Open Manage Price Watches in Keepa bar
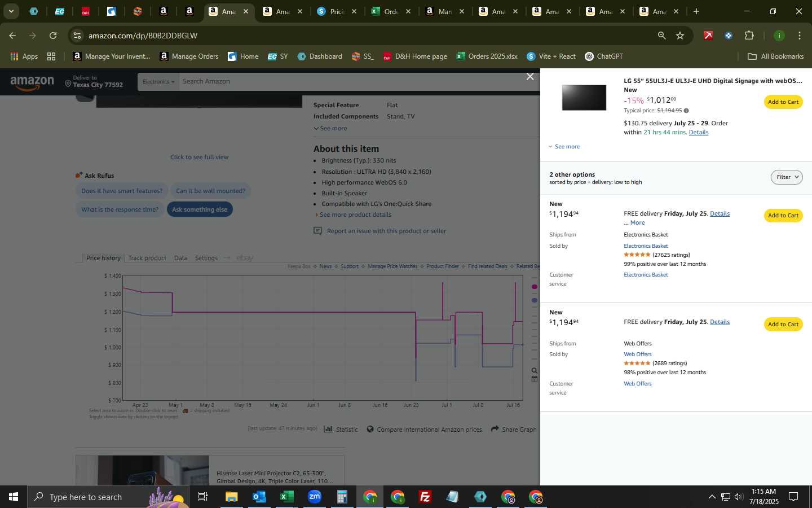Image resolution: width=812 pixels, height=508 pixels. 392,266
